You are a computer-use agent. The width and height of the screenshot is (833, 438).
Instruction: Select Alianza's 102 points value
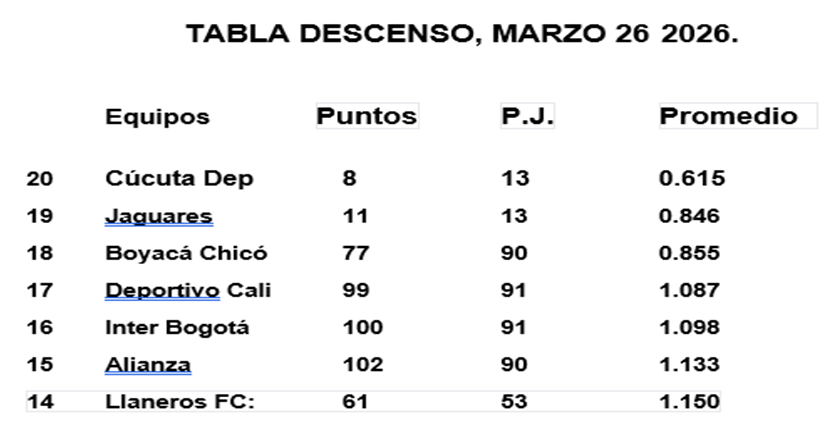361,365
